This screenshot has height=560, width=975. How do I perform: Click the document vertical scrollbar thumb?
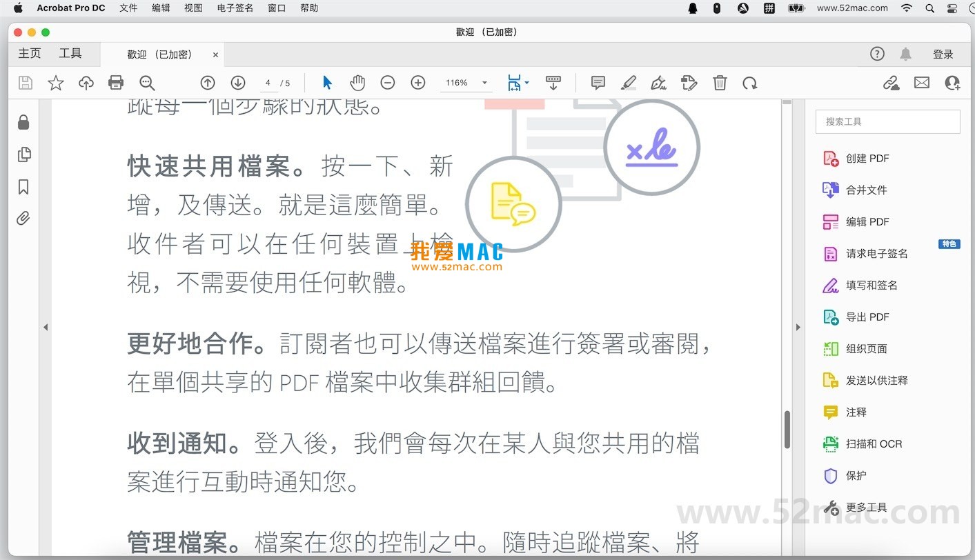[x=787, y=430]
